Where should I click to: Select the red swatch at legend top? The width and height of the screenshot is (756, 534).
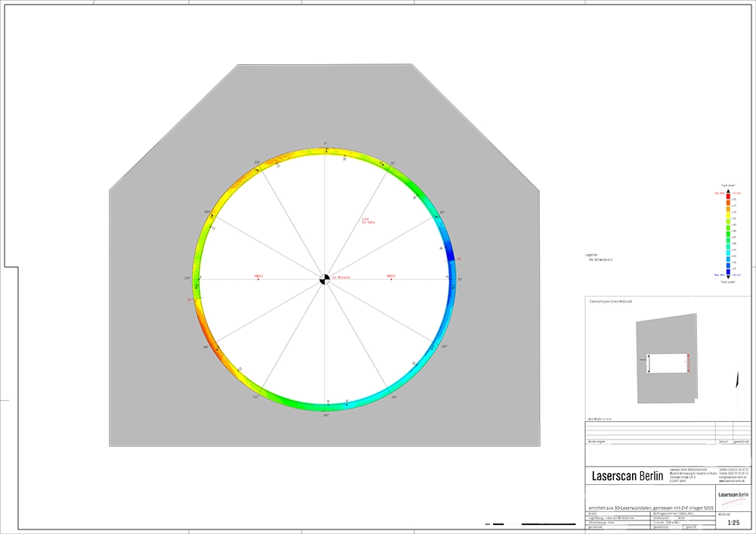click(727, 195)
